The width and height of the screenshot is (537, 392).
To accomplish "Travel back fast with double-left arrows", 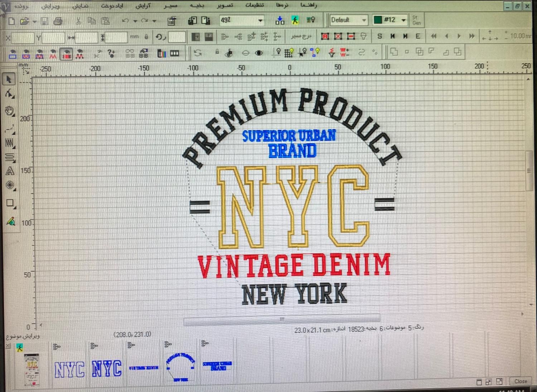I will 434,36.
